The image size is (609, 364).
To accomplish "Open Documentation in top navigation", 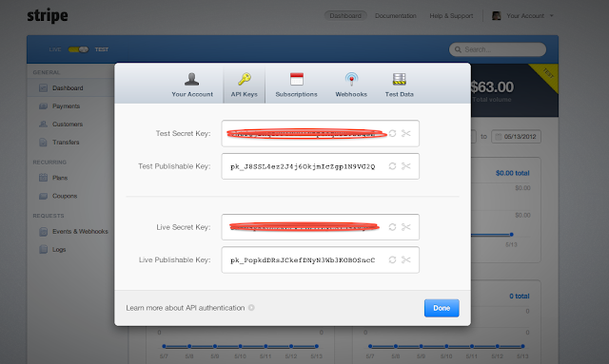I will click(396, 16).
